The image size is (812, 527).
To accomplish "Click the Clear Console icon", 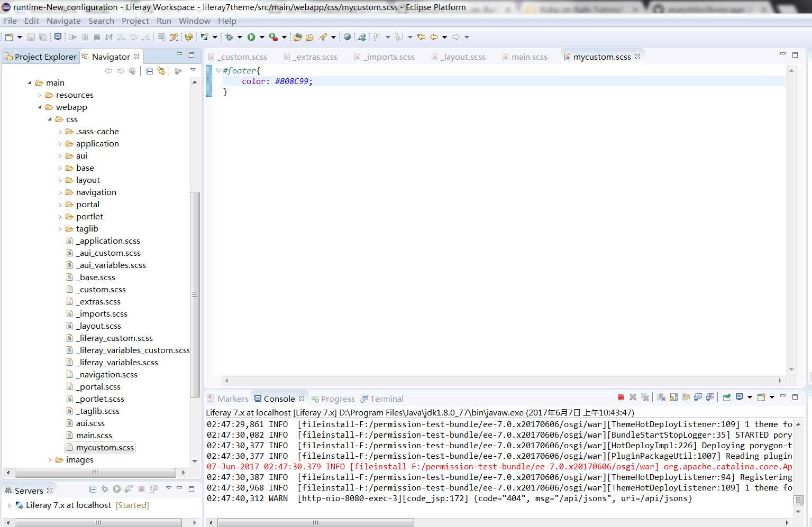I will (x=661, y=397).
